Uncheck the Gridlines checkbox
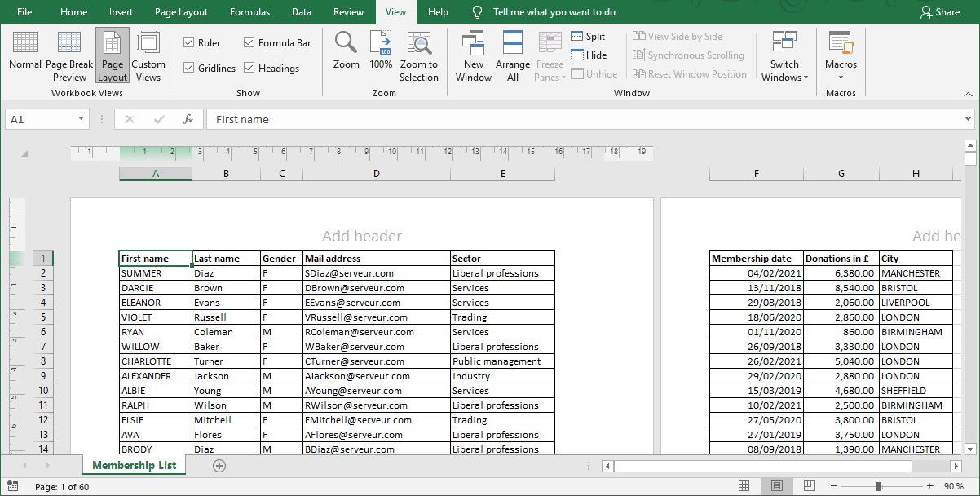 (x=187, y=68)
